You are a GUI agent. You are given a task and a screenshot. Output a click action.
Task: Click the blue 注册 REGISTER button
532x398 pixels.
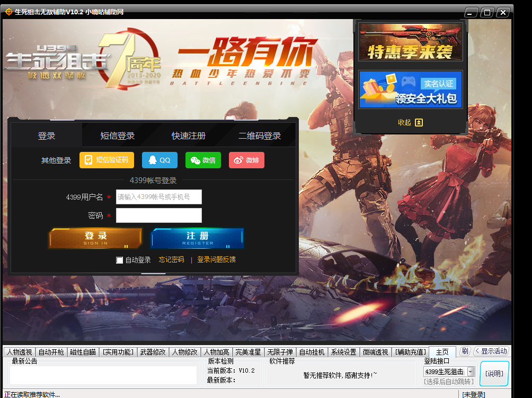[x=198, y=238]
